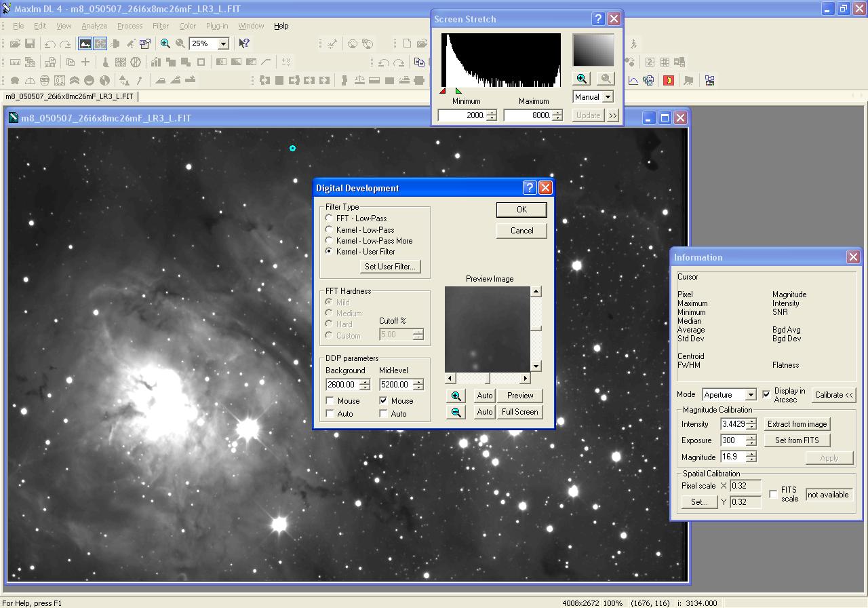
Task: Click the Set User Filter button
Action: pos(390,267)
